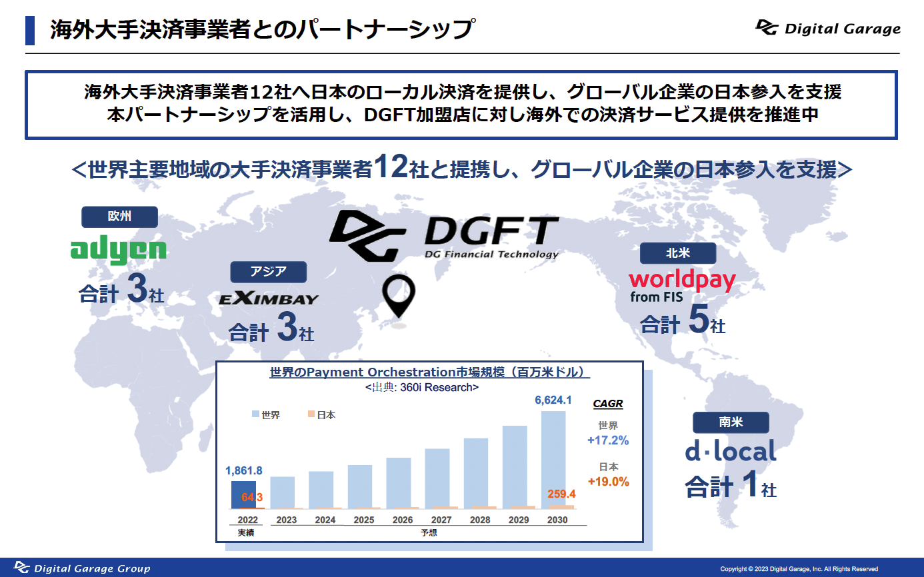Click the chart title 世界のPayment Orchestration市場規模
The height and width of the screenshot is (577, 924).
(430, 372)
